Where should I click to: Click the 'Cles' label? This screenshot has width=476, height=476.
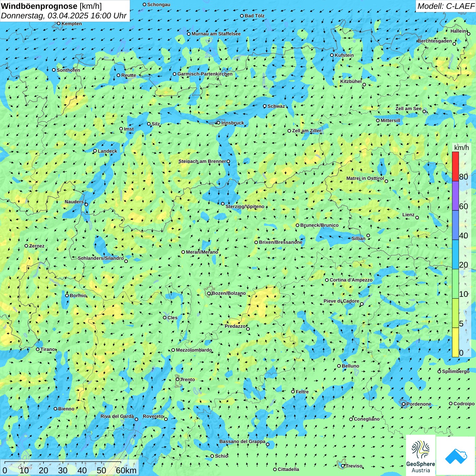coord(172,318)
